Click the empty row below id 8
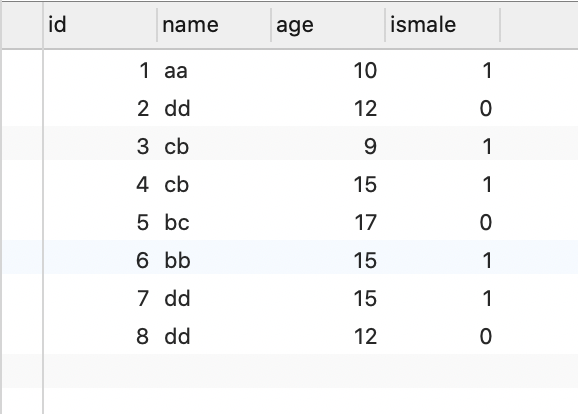Screen dimensions: 578x414 pyautogui.click(x=290, y=371)
